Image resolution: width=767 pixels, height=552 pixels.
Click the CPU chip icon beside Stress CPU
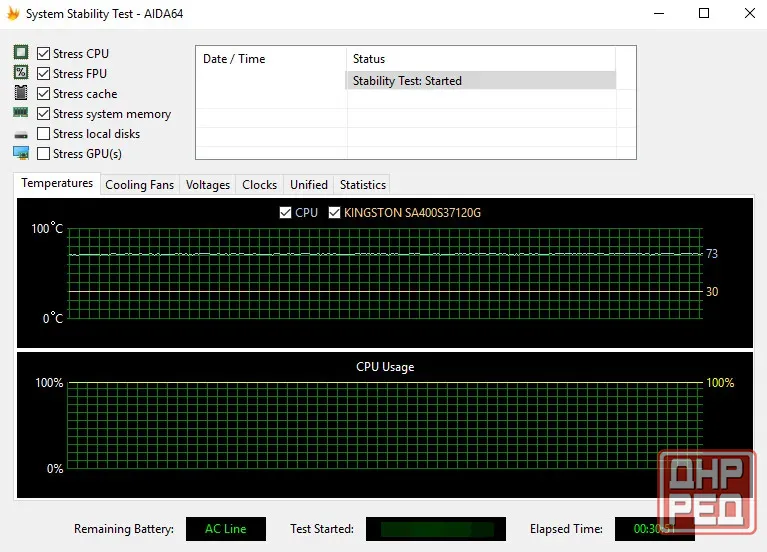tap(21, 52)
